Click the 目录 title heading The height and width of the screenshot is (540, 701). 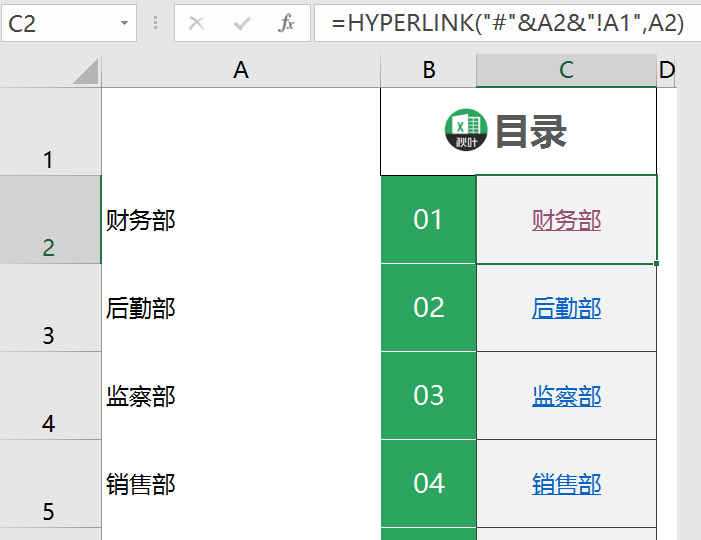(531, 131)
